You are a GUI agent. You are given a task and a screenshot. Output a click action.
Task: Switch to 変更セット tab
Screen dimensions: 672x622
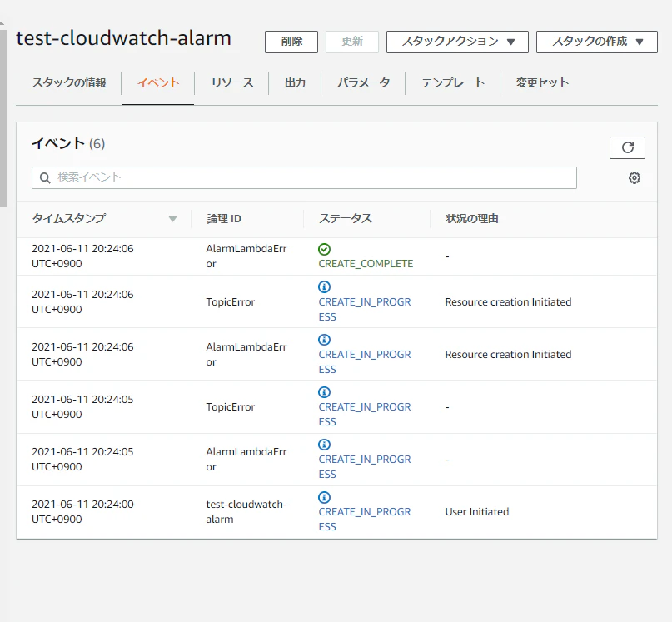tap(542, 82)
